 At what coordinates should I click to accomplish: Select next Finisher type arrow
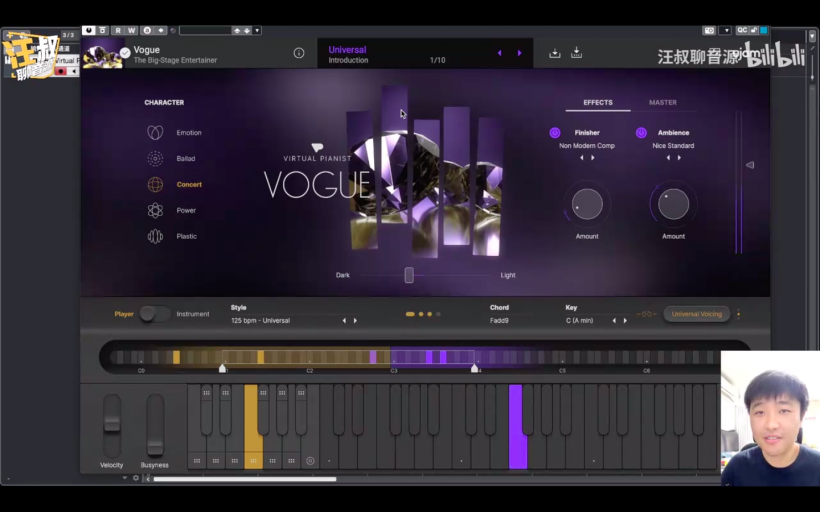(x=593, y=157)
